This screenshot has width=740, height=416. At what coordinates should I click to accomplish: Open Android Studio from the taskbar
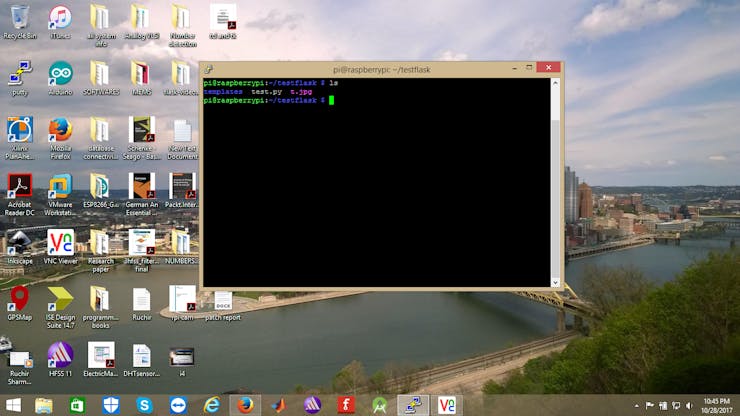coord(380,405)
